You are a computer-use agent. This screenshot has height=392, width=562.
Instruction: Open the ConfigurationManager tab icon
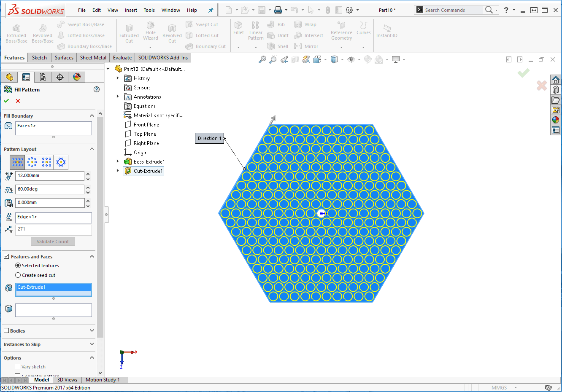43,77
